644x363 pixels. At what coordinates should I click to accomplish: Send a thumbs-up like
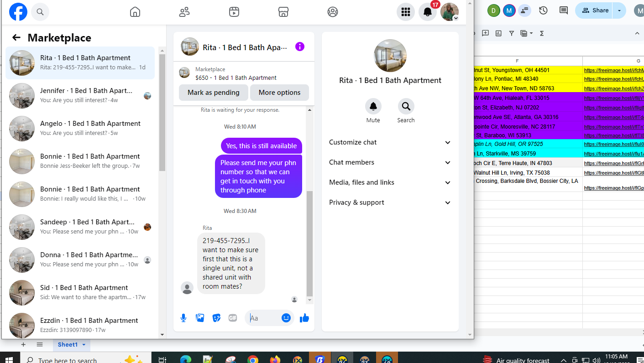click(304, 318)
